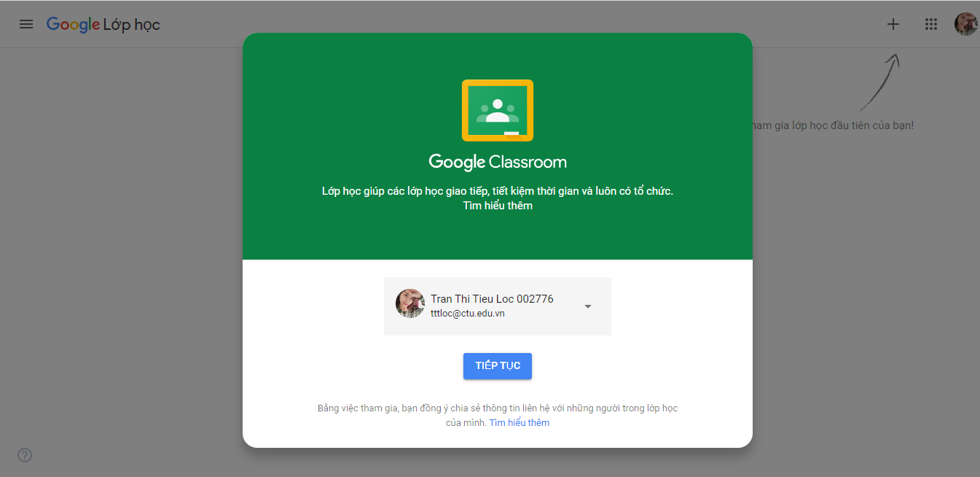Open the profile avatar in the header

pos(965,24)
